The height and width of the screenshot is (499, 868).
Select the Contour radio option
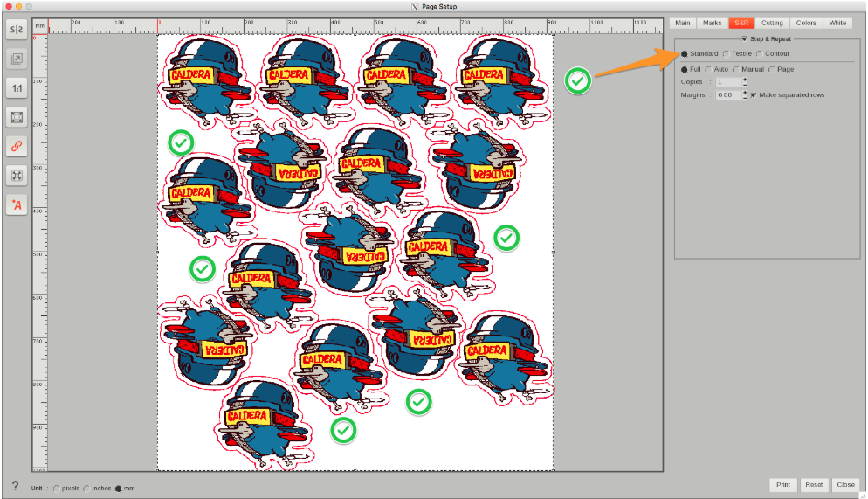760,54
